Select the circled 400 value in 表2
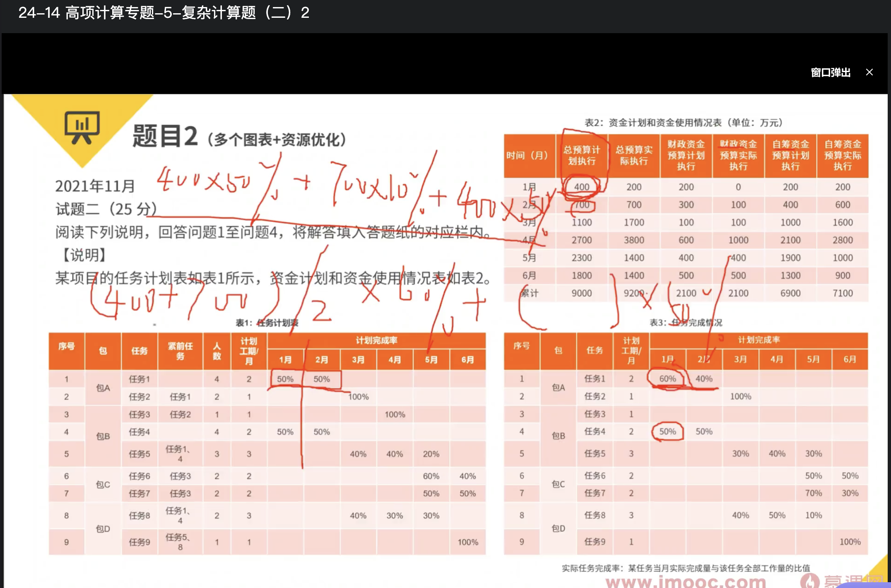This screenshot has width=891, height=588. (x=581, y=187)
